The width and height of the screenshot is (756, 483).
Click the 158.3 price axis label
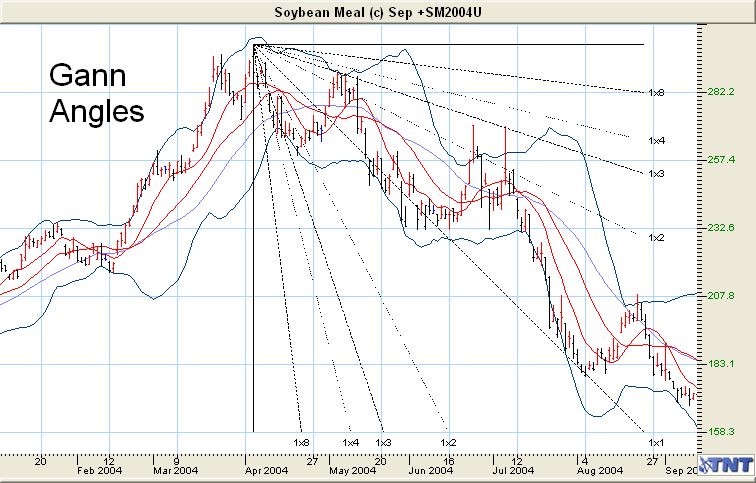coord(721,432)
